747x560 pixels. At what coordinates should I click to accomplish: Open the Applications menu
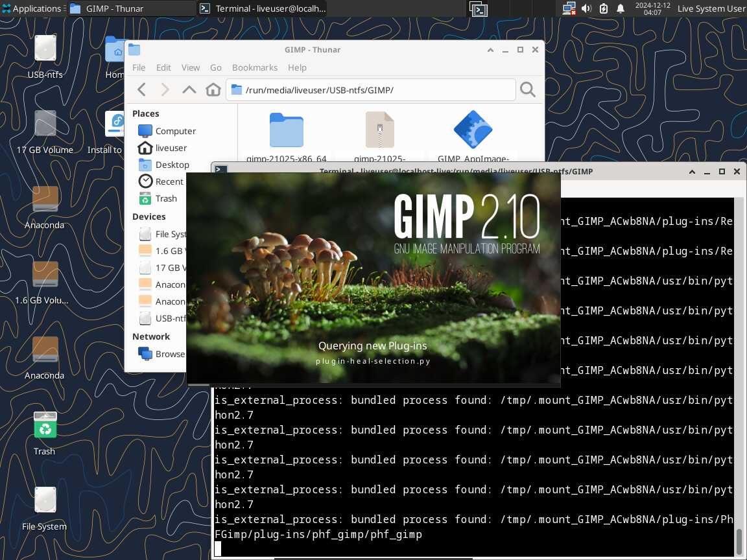(32, 8)
